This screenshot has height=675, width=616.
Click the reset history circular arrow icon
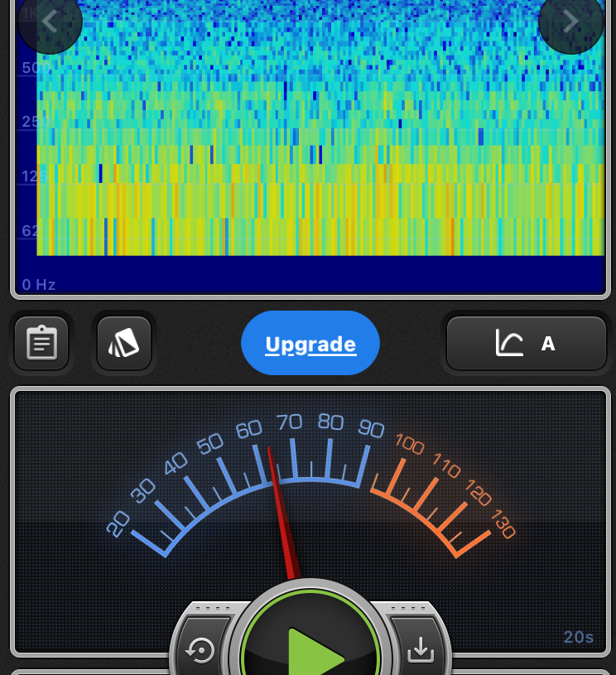point(200,651)
